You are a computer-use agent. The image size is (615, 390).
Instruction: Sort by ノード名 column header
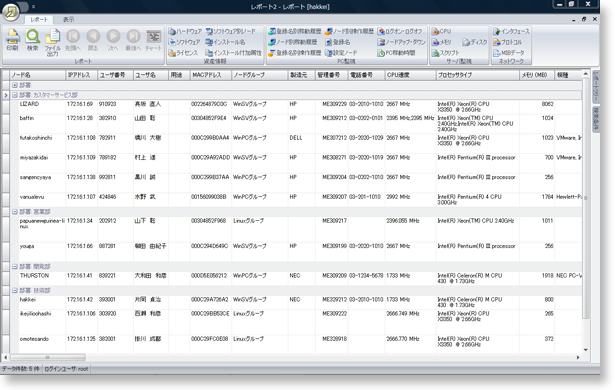pyautogui.click(x=38, y=75)
